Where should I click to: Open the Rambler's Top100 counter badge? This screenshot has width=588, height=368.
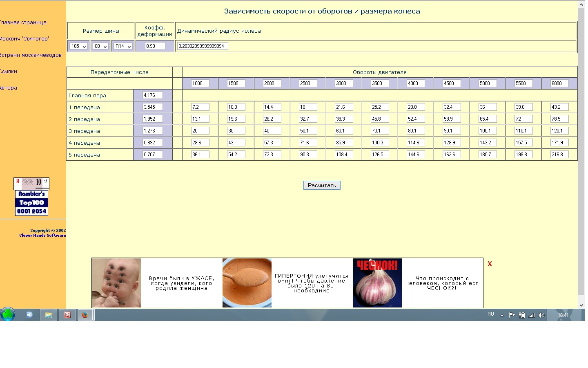click(32, 203)
